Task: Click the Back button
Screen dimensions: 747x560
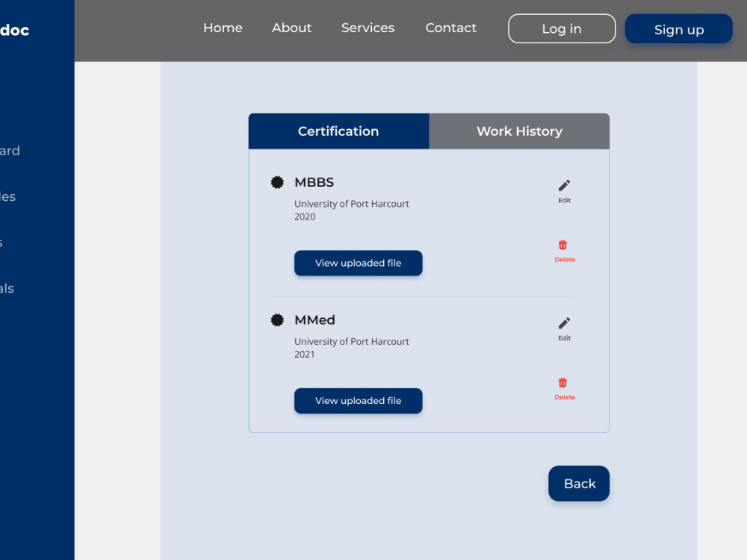Action: click(579, 483)
